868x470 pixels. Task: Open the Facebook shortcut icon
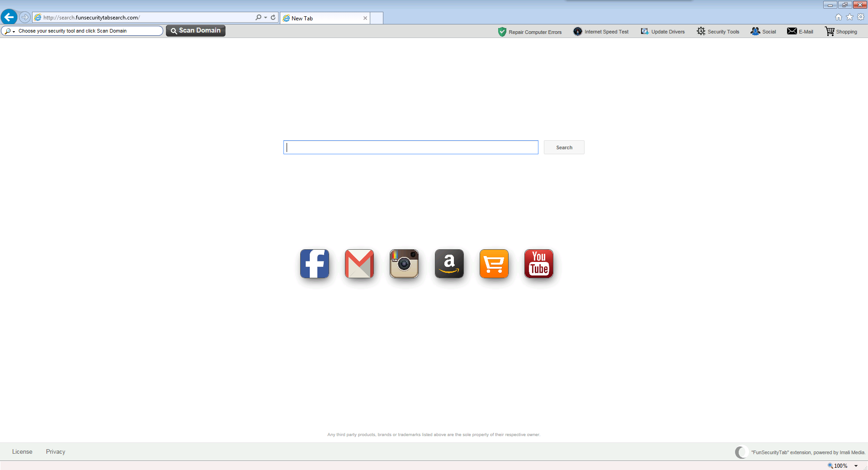[x=315, y=264]
